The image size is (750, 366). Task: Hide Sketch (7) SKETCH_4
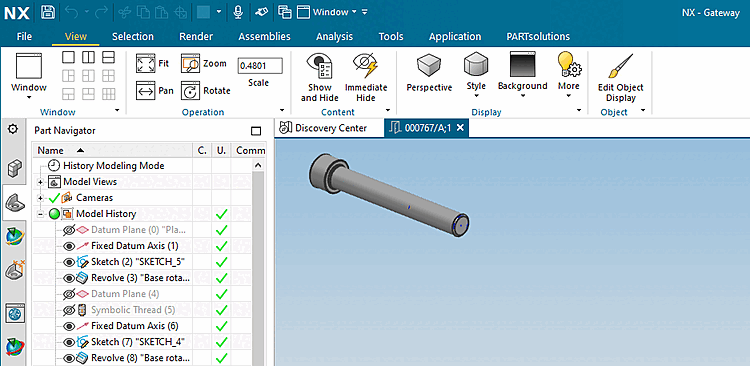(69, 342)
